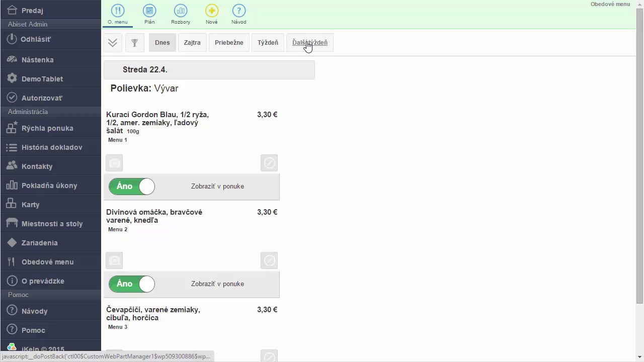Open DemoTablet in the sidebar
The height and width of the screenshot is (362, 644).
click(x=42, y=79)
